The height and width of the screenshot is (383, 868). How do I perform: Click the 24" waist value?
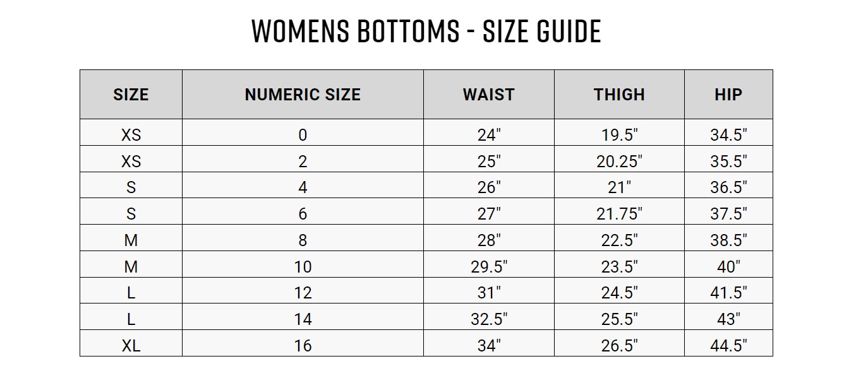[x=488, y=134]
